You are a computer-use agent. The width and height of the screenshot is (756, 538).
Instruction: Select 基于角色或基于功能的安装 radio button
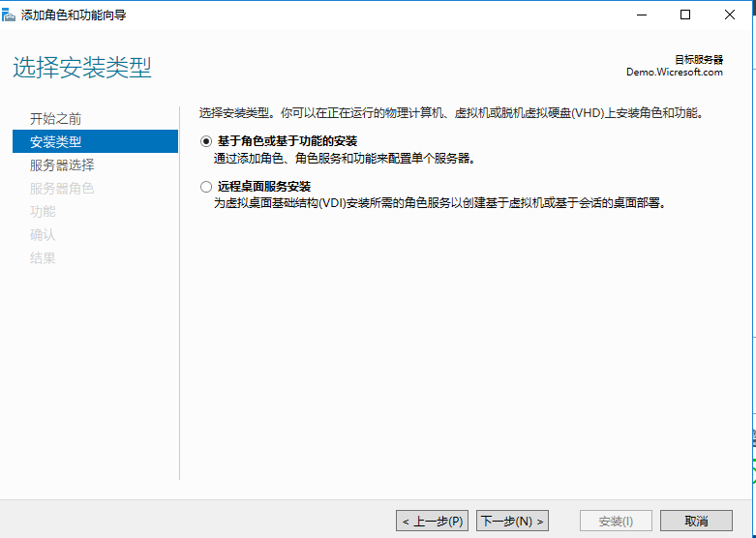pos(206,141)
